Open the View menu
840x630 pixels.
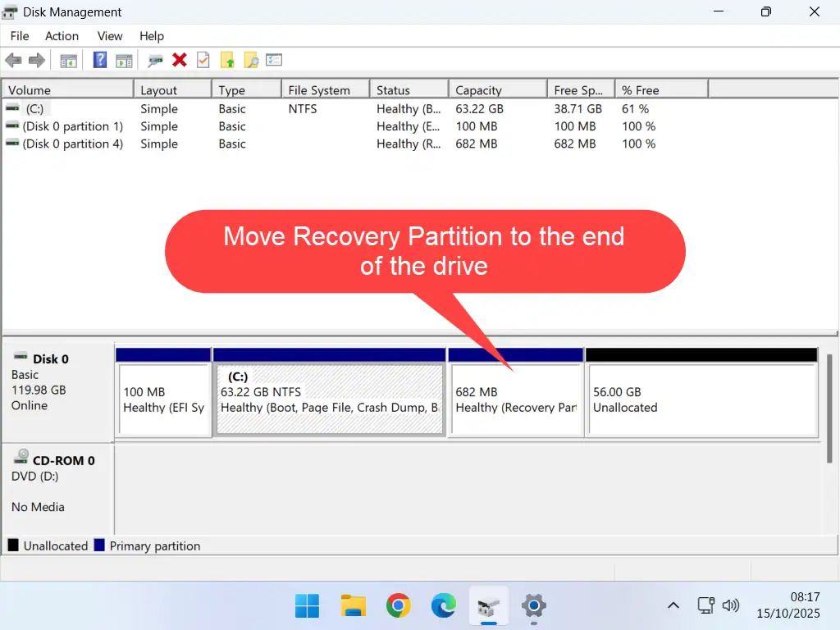pos(110,36)
